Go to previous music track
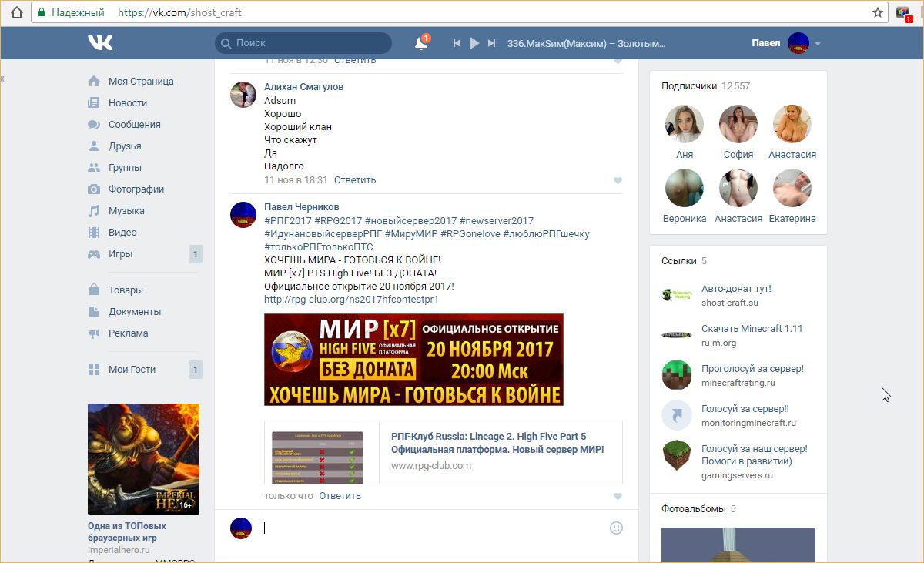The height and width of the screenshot is (563, 924). click(x=457, y=43)
